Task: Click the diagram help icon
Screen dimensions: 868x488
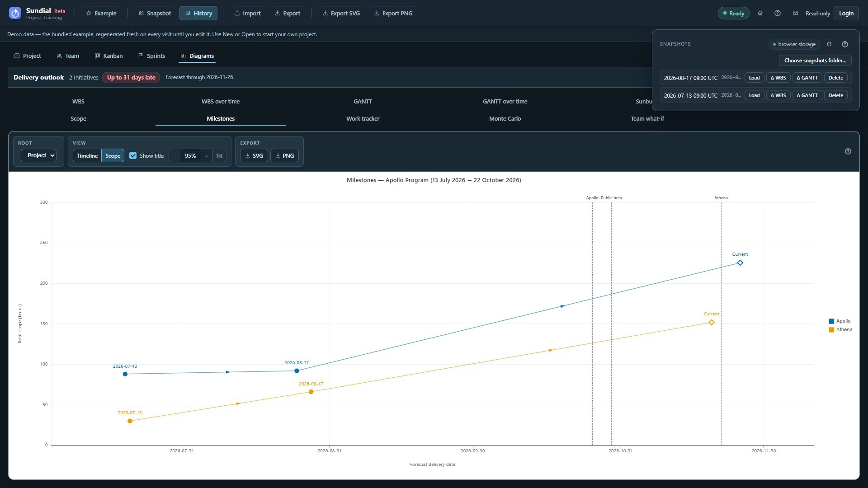Action: click(x=848, y=151)
